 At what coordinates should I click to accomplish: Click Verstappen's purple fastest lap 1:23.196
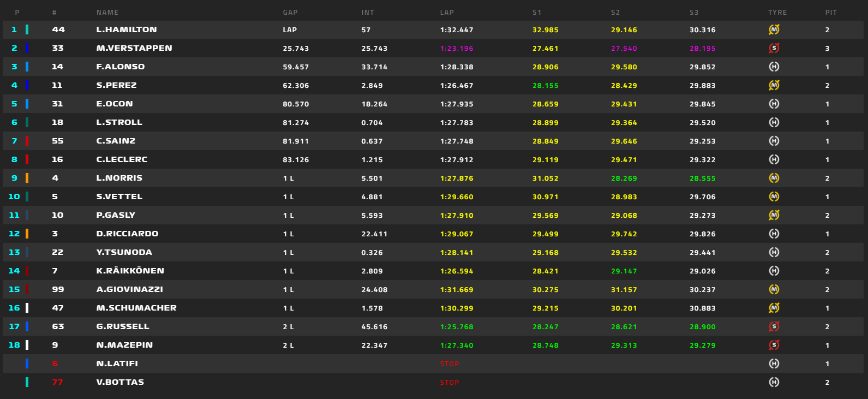(x=457, y=49)
